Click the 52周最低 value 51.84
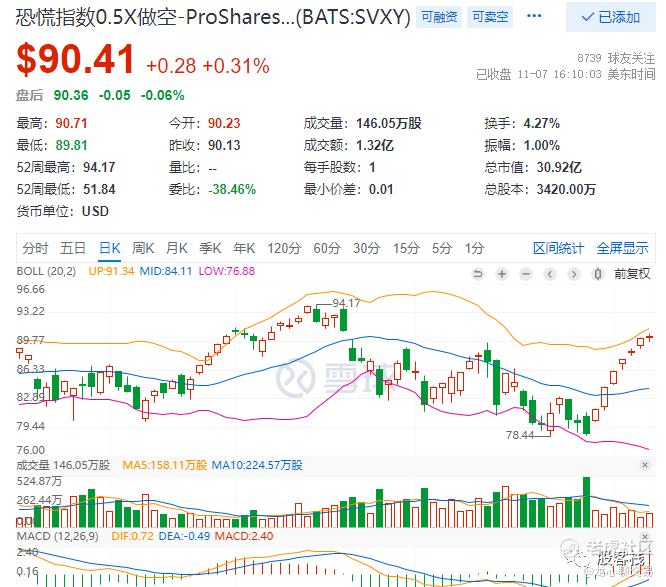666x587 pixels. click(99, 189)
